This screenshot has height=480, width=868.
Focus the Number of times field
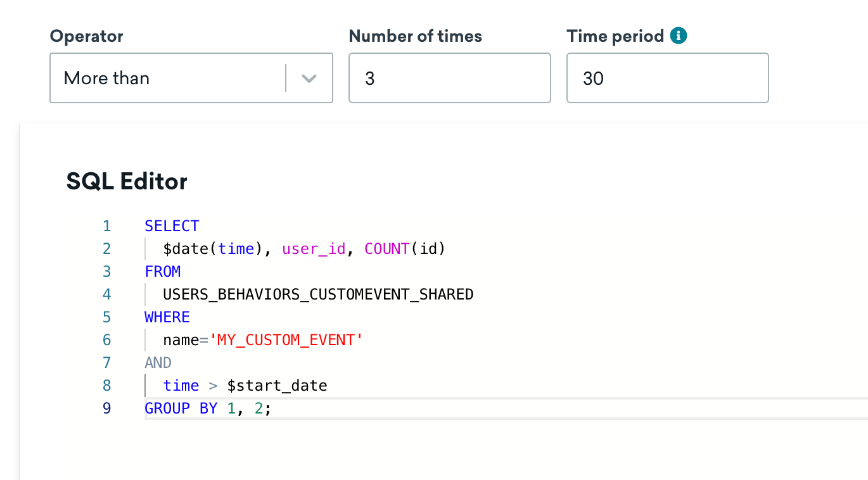coord(450,78)
